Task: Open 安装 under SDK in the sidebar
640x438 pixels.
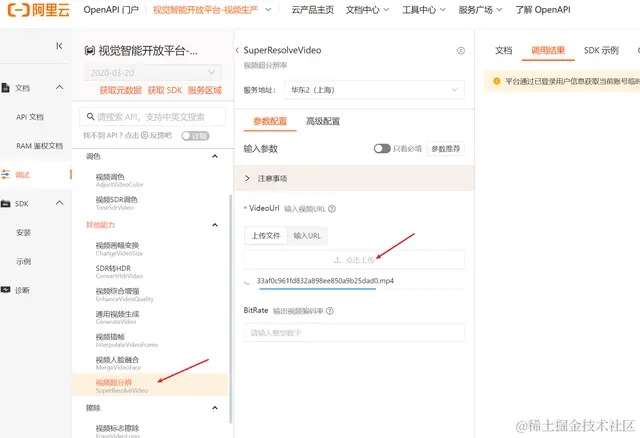Action: (23, 232)
